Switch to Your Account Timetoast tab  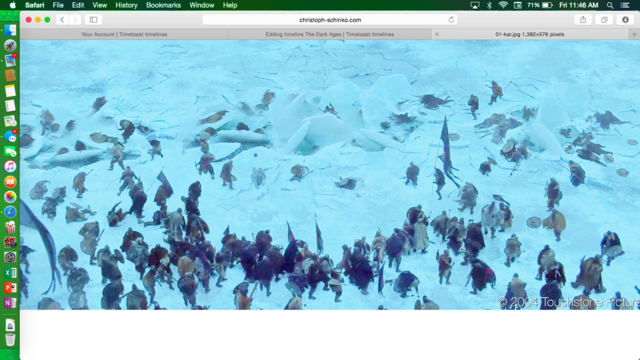point(124,34)
